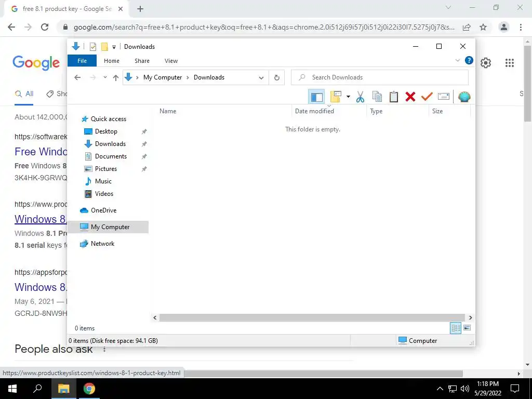
Task: Click the Cut scissors icon
Action: 361,97
